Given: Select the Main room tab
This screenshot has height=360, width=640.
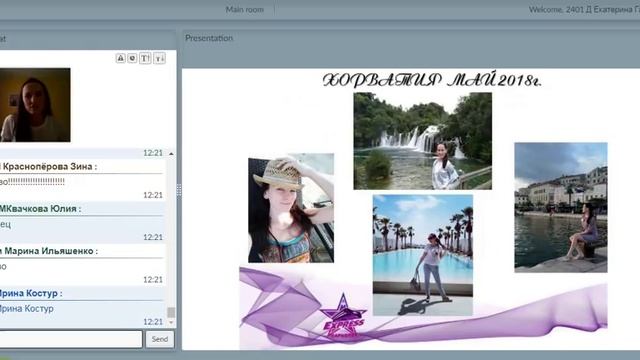Looking at the screenshot, I should (x=245, y=9).
